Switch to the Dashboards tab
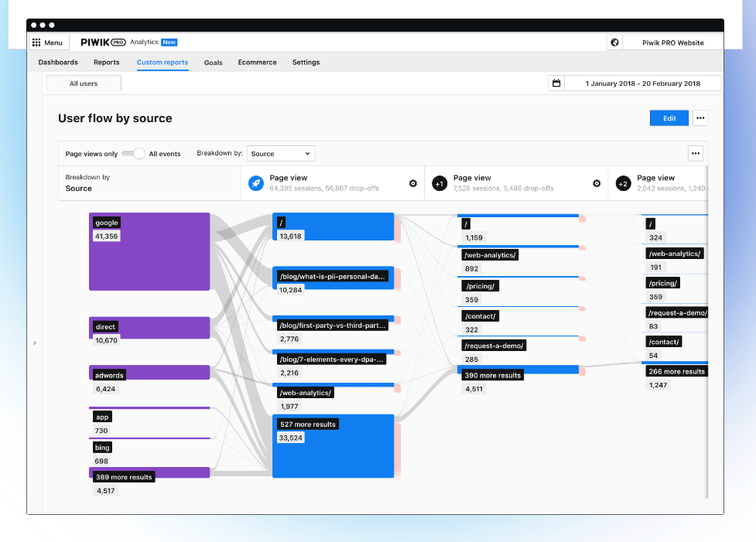Image resolution: width=756 pixels, height=542 pixels. (x=58, y=62)
